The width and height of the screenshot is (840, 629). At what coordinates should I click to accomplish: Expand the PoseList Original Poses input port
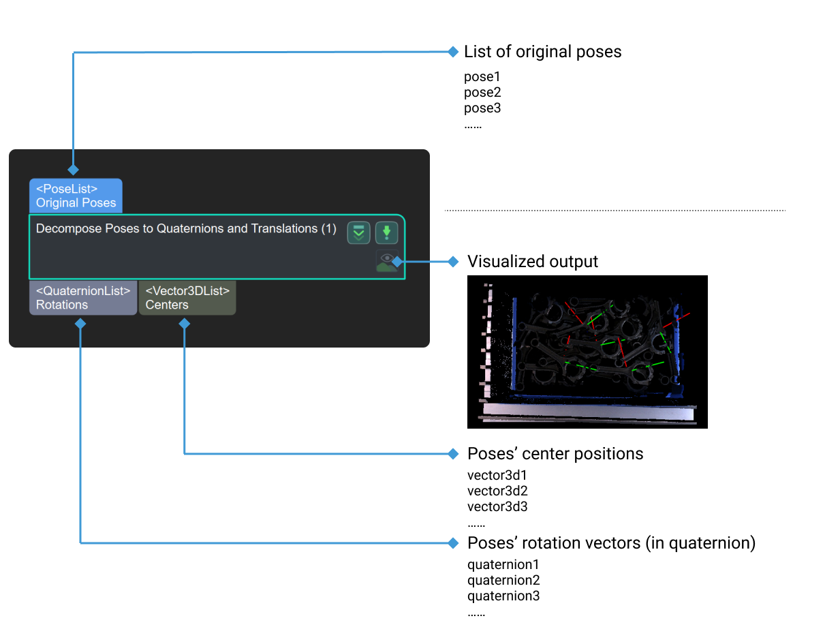(x=75, y=196)
